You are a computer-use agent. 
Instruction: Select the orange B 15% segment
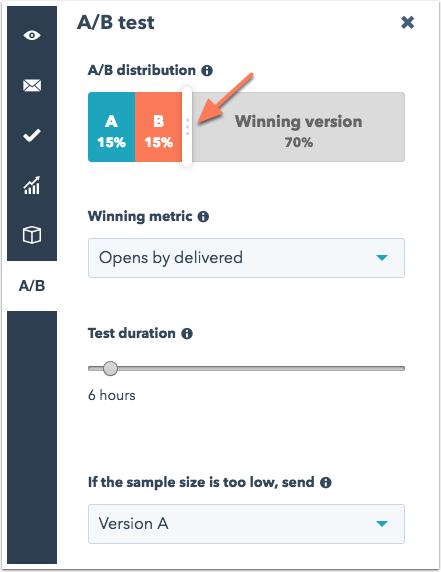pos(159,127)
